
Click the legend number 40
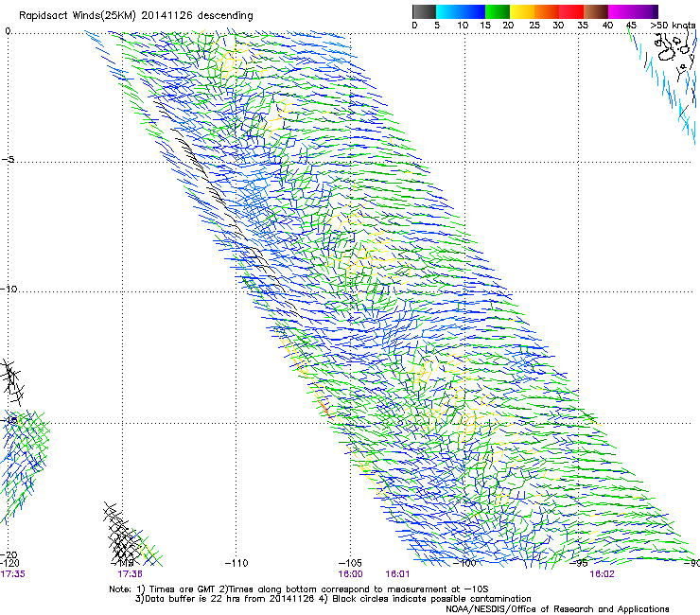pyautogui.click(x=607, y=26)
